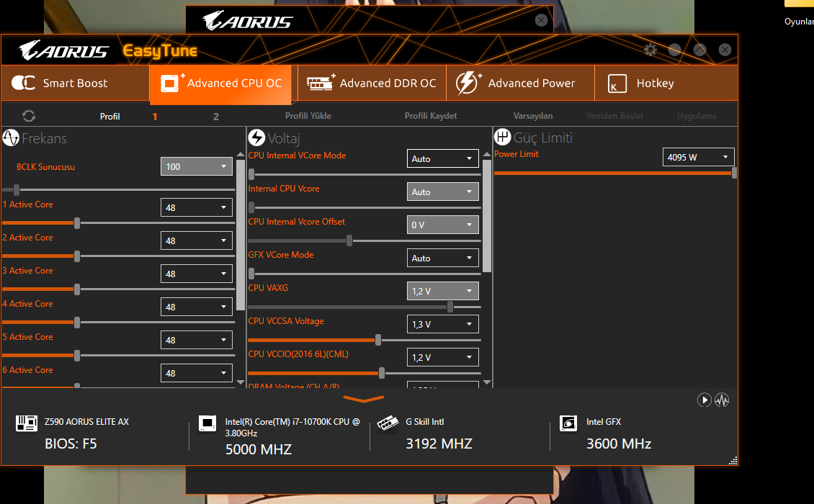814x504 pixels.
Task: Click the Güç Limiti icon
Action: point(503,137)
